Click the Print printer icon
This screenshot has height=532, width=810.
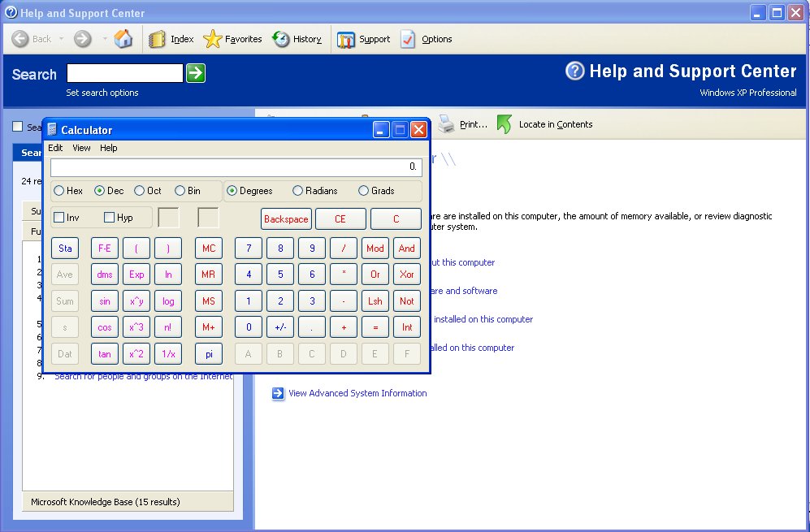pyautogui.click(x=446, y=124)
